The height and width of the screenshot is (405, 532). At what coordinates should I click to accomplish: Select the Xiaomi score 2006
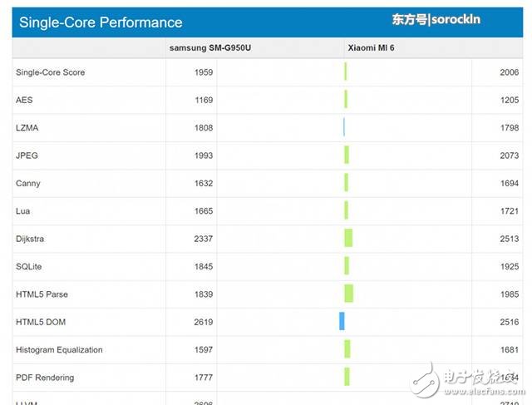point(510,72)
